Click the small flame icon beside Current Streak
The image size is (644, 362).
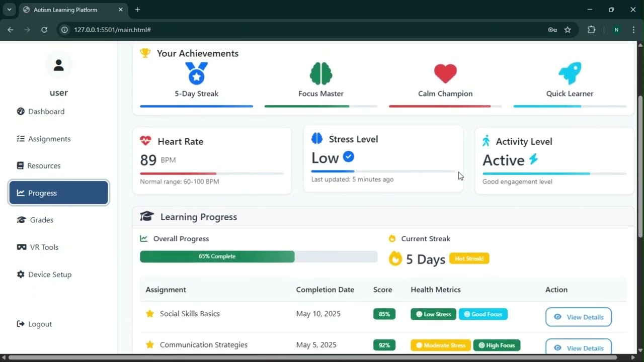click(x=392, y=238)
